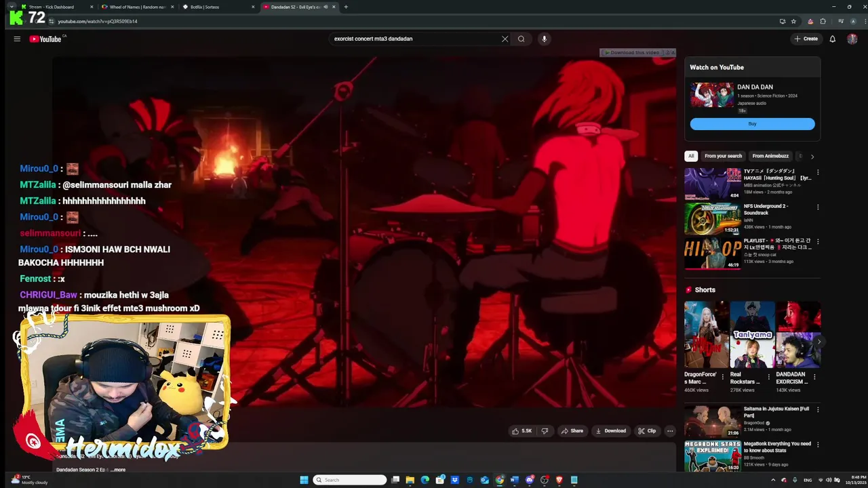Show next Shorts with right arrow
868x488 pixels.
819,342
